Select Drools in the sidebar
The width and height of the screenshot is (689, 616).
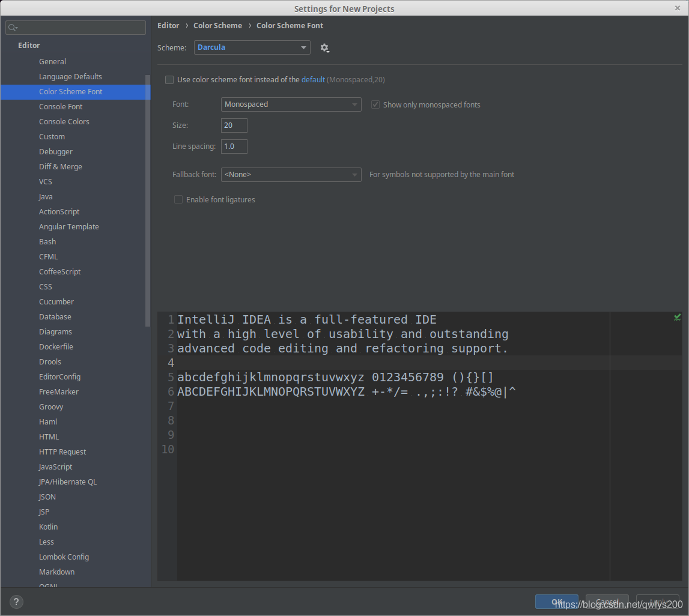50,362
